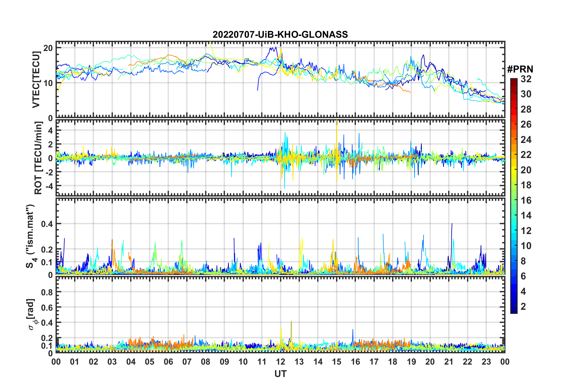The image size is (561, 392).
Task: Click the S4 ("ism.mat") axis label
Action: pyautogui.click(x=30, y=236)
